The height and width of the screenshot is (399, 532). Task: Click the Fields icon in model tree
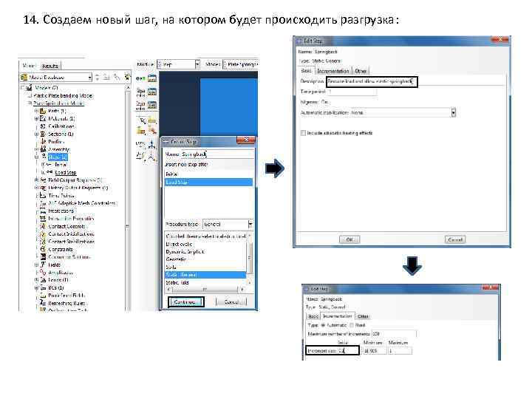[x=43, y=265]
